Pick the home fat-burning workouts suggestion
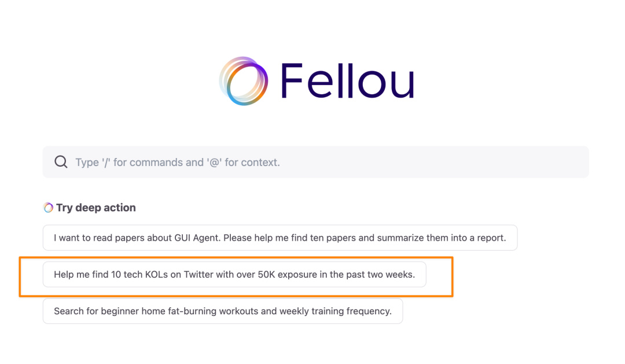The image size is (625, 364). click(x=222, y=311)
